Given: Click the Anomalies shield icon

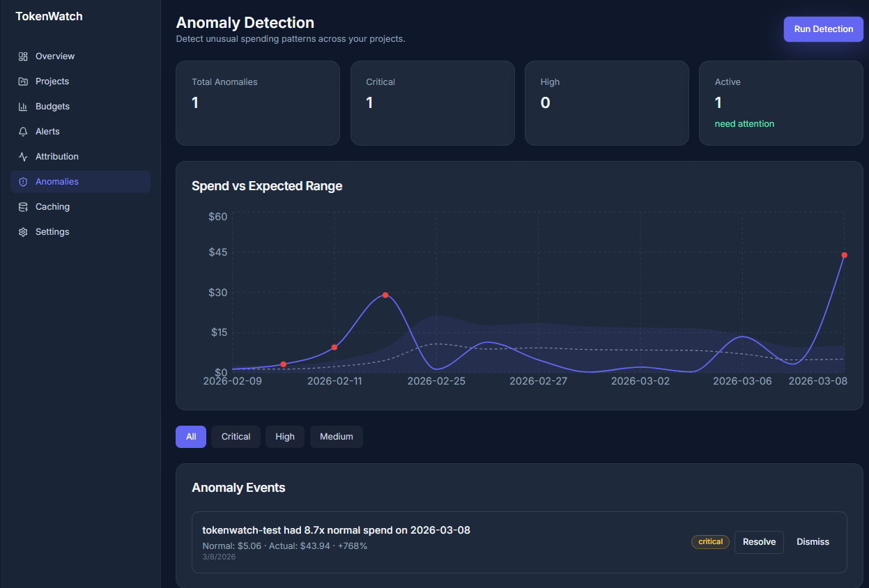Looking at the screenshot, I should (x=22, y=181).
